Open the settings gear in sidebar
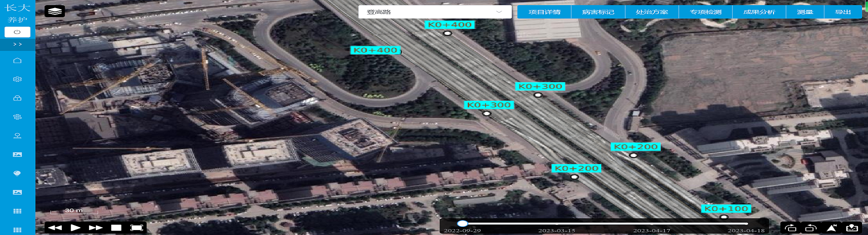Viewport: 868px width, 235px height. coord(17,79)
